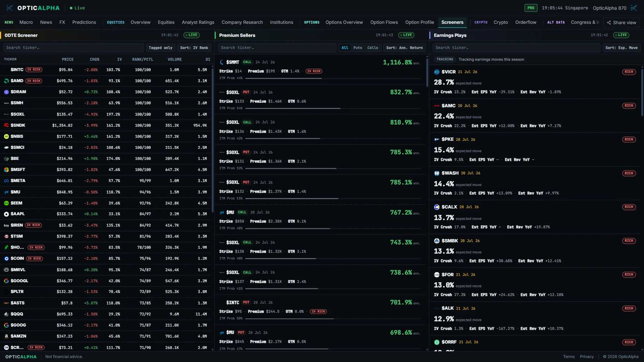
Task: Click the share icon in Share view
Action: point(609,23)
